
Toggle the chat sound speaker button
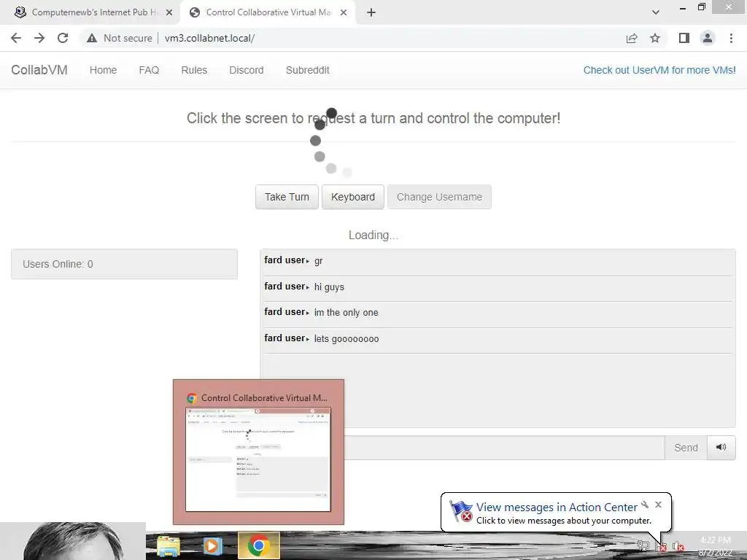(721, 447)
